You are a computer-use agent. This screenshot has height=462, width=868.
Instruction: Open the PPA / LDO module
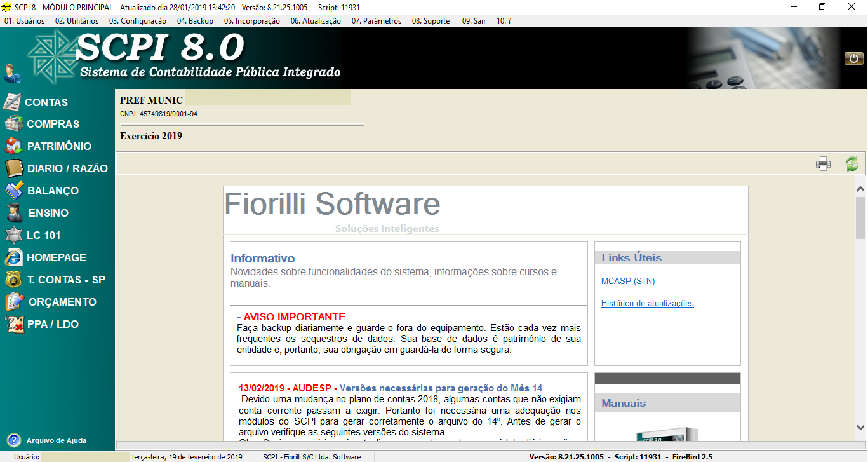(52, 324)
